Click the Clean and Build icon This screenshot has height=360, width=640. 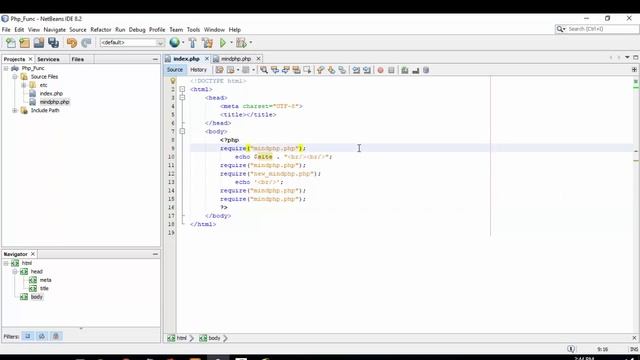tap(207, 42)
